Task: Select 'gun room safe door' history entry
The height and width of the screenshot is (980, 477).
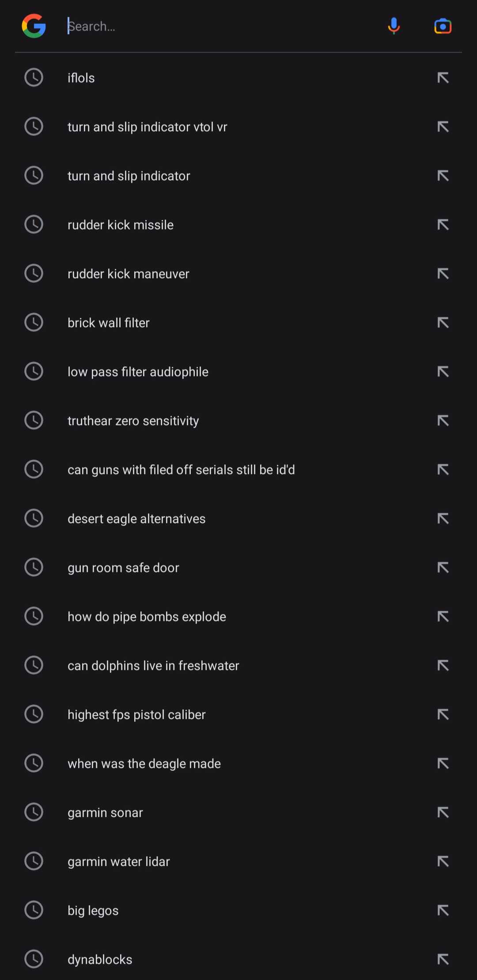Action: coord(238,567)
